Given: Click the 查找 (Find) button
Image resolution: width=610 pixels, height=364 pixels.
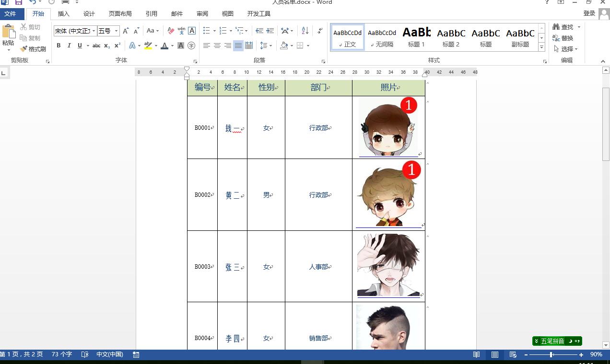Looking at the screenshot, I should click(x=566, y=27).
